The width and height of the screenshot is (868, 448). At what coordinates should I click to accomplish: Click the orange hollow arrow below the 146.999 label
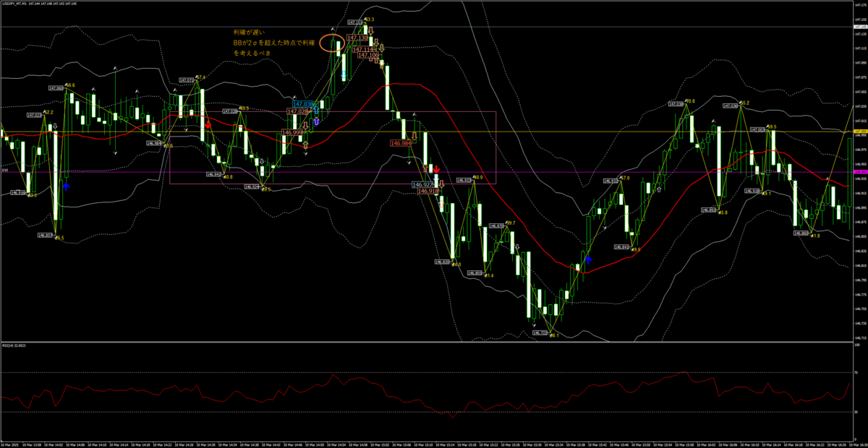pos(306,145)
